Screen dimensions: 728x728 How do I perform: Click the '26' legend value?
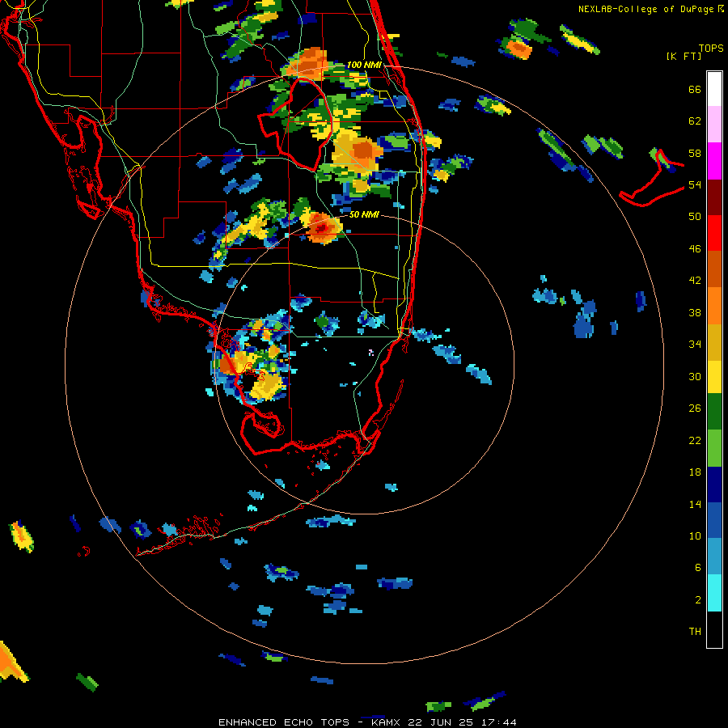coord(695,408)
